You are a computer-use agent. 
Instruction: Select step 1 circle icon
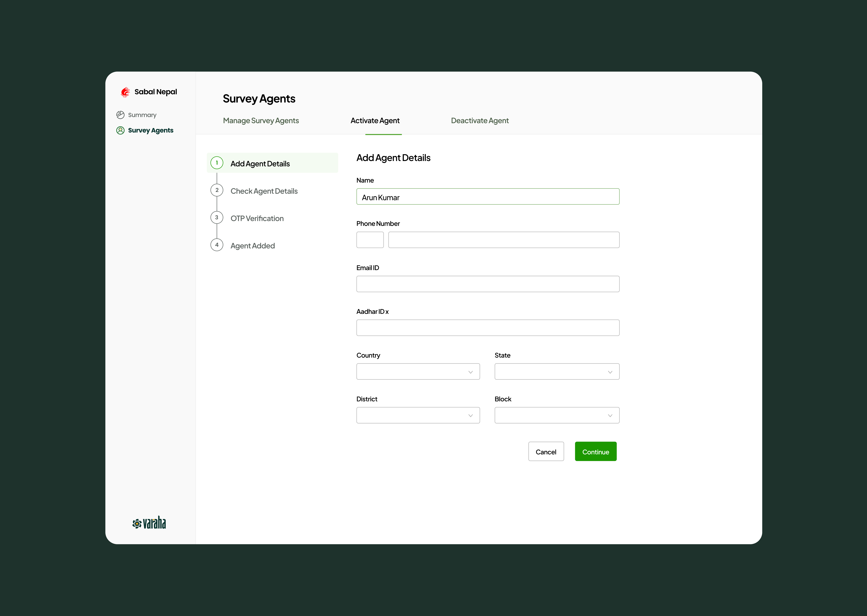tap(217, 163)
